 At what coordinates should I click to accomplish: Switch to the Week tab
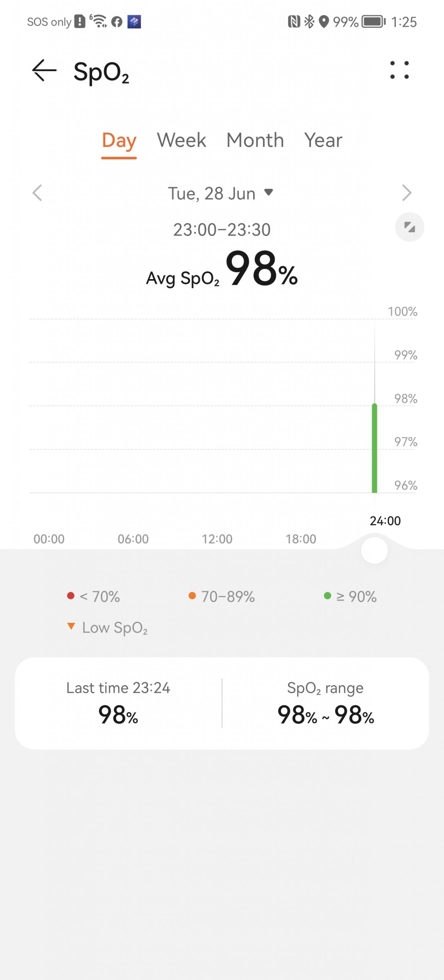pyautogui.click(x=181, y=140)
